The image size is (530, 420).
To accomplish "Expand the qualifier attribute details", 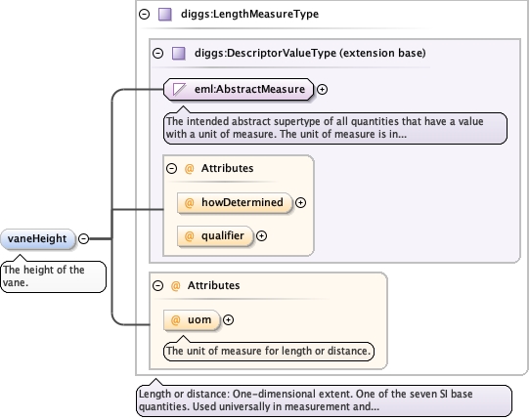I will click(261, 235).
